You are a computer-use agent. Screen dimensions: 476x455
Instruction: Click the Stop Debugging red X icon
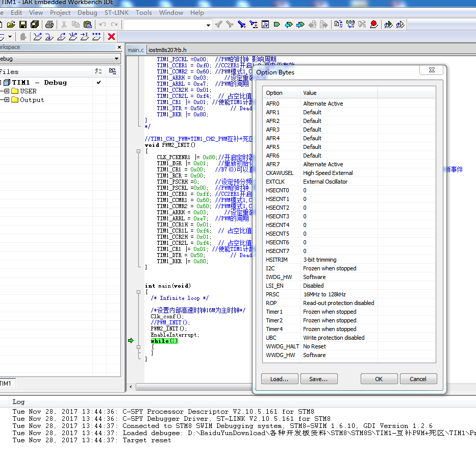point(111,37)
